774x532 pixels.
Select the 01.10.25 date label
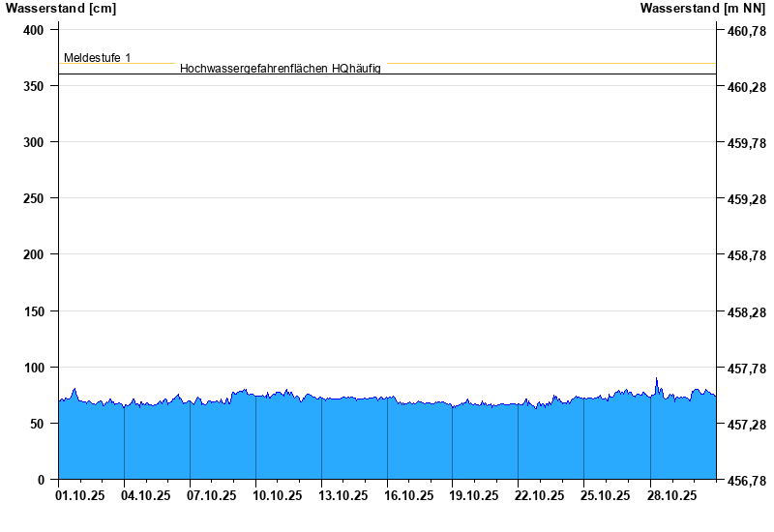pyautogui.click(x=80, y=495)
